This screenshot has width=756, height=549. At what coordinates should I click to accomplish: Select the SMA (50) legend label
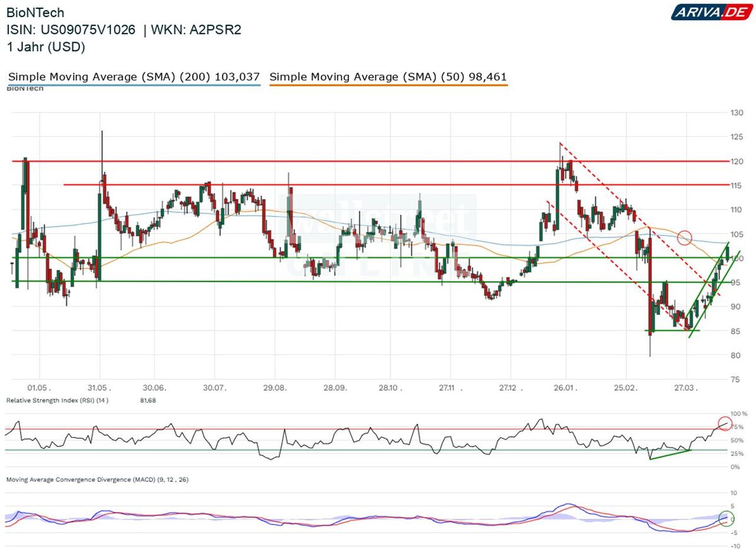[x=388, y=77]
